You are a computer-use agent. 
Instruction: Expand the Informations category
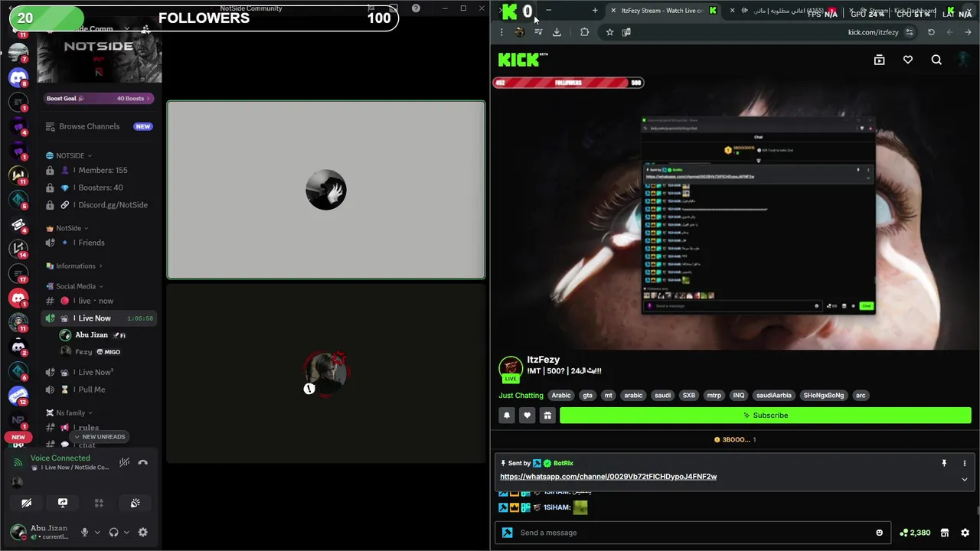(74, 266)
